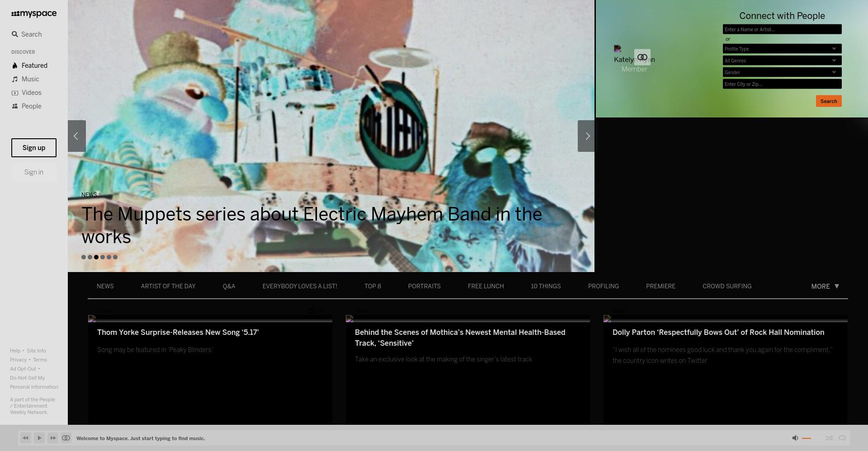Open Thom Yorke '5.17' article

[178, 333]
